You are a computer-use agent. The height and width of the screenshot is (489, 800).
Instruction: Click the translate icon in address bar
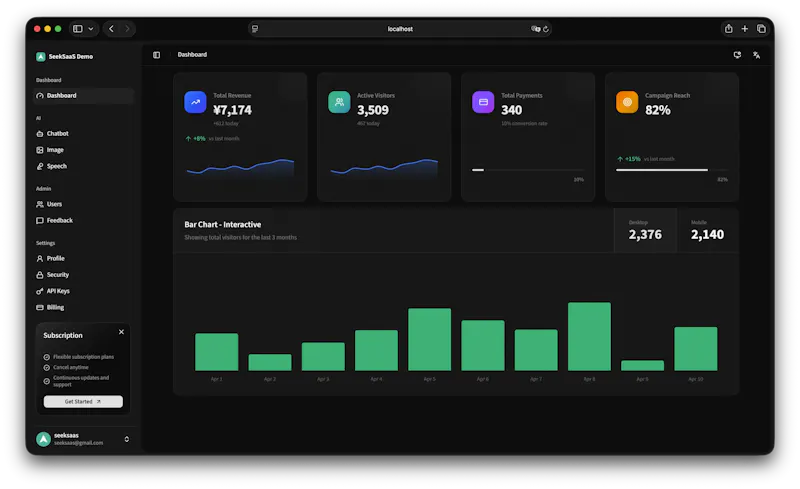535,29
